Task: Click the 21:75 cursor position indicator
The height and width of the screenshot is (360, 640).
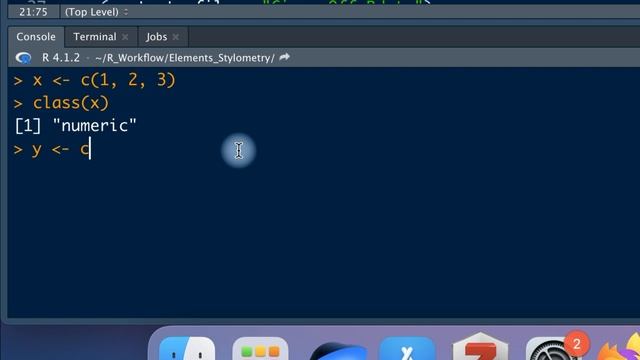Action: 33,12
